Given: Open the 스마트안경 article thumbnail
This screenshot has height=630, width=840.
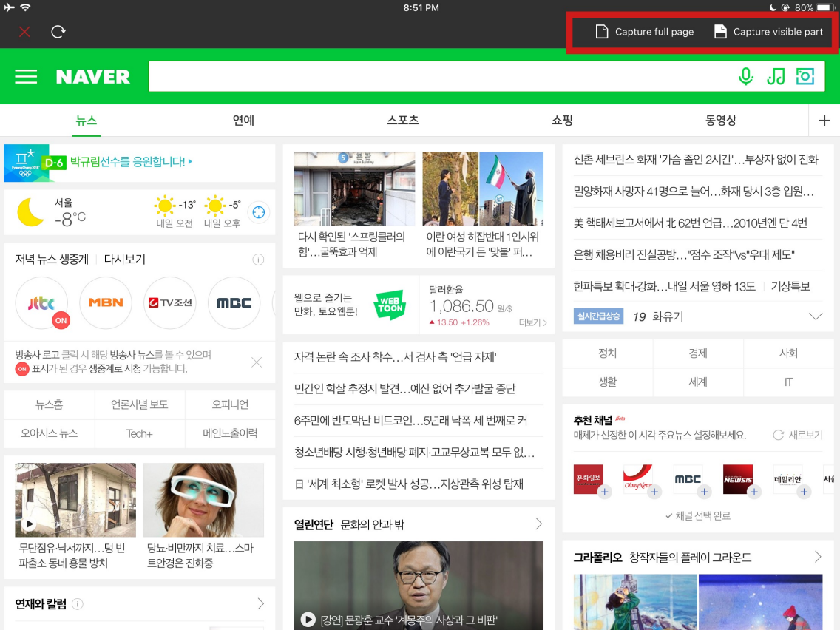Looking at the screenshot, I should (x=203, y=500).
